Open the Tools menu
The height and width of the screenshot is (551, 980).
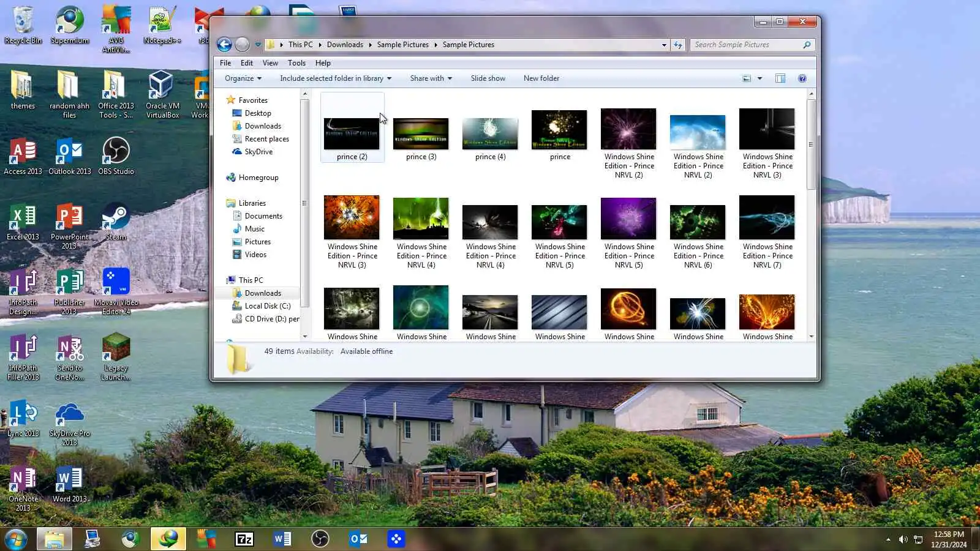(296, 63)
